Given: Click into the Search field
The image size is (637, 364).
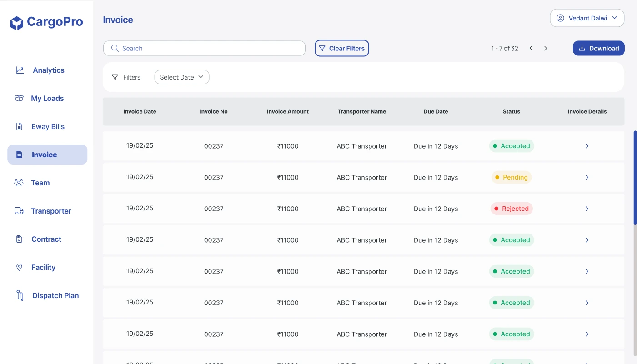Looking at the screenshot, I should click(204, 48).
